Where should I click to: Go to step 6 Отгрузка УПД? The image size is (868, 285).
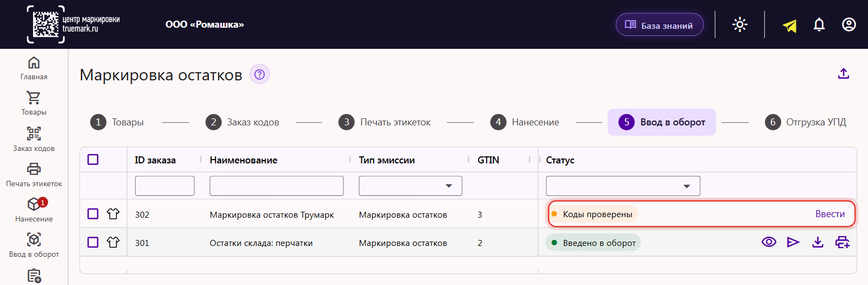pyautogui.click(x=805, y=122)
